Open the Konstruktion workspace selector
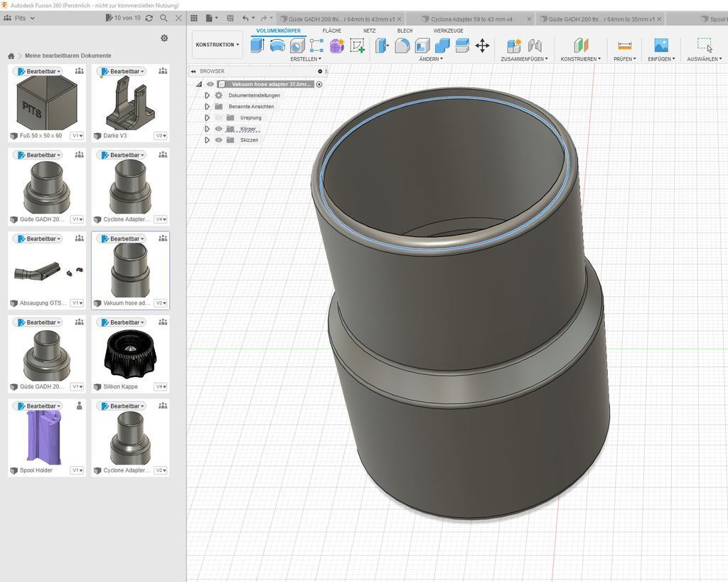 click(x=216, y=44)
